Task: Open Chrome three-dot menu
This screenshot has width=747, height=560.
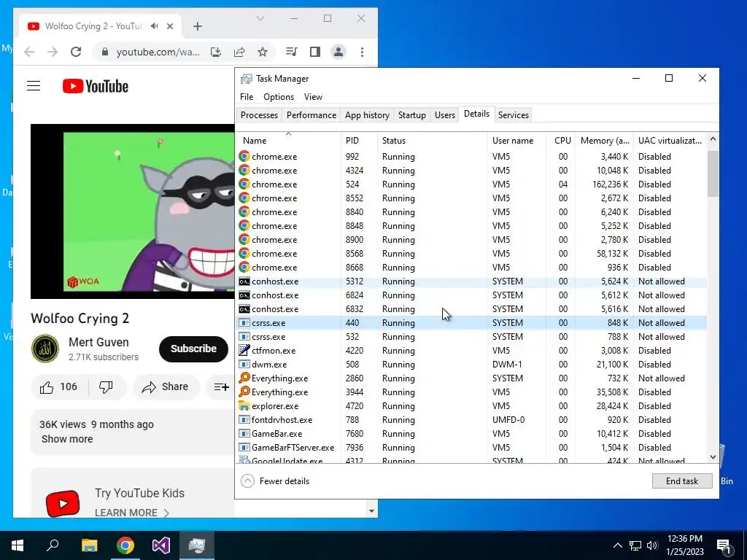Action: pyautogui.click(x=362, y=52)
